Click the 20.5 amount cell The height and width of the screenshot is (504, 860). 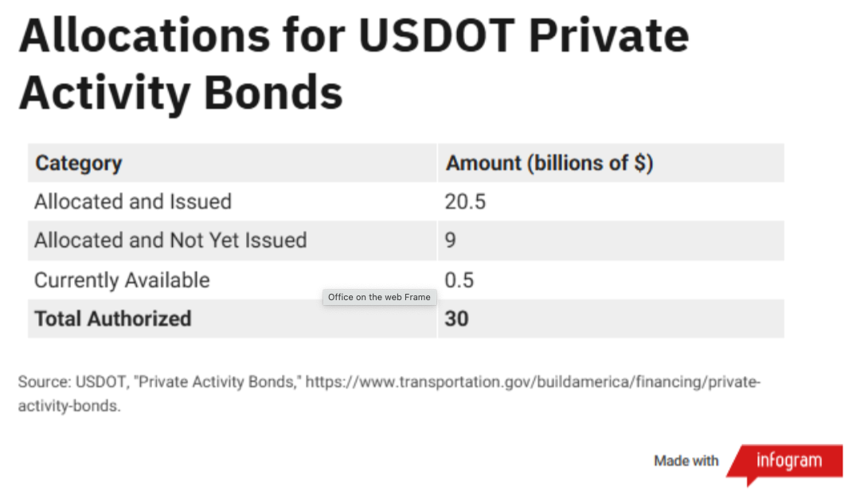pos(465,202)
